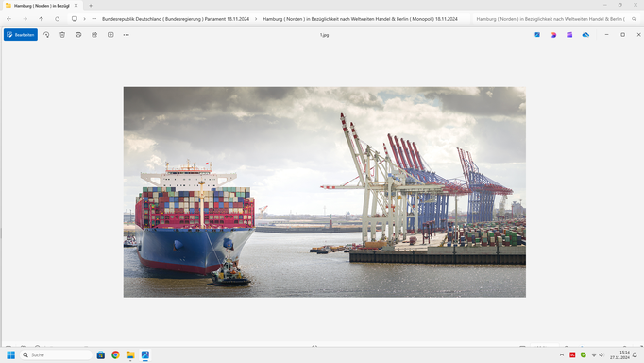
Task: Print the image via the printer icon
Action: (x=78, y=35)
